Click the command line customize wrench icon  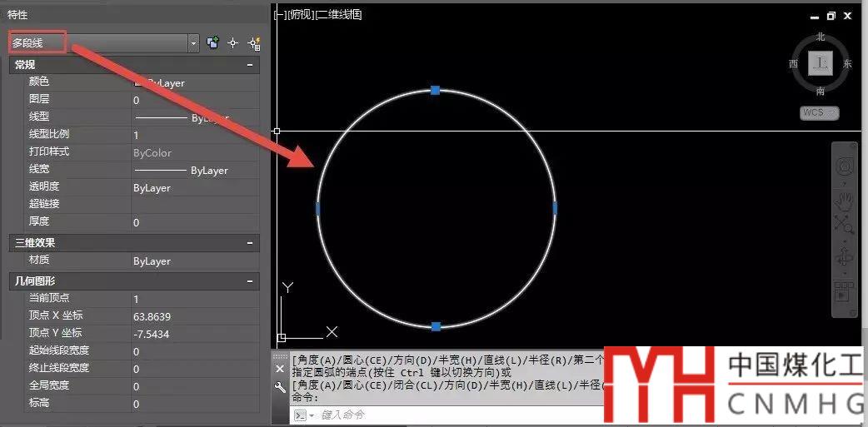(x=280, y=387)
